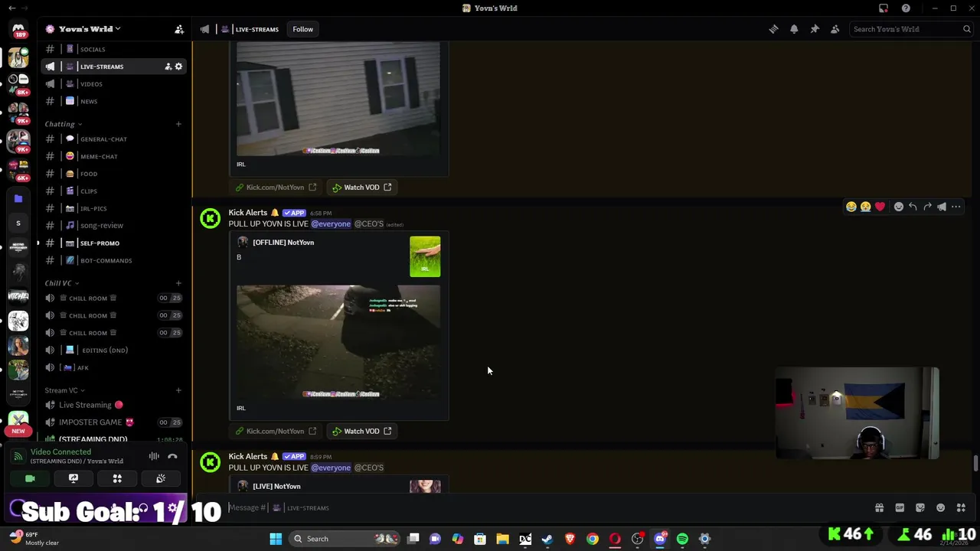Toggle noise suppression waveform icon
The image size is (980, 551).
click(x=154, y=456)
